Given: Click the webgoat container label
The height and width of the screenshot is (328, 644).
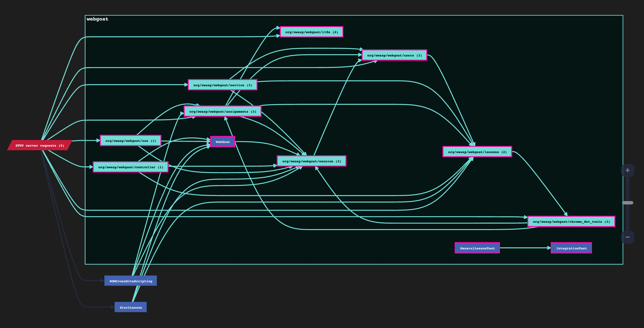Looking at the screenshot, I should [97, 19].
